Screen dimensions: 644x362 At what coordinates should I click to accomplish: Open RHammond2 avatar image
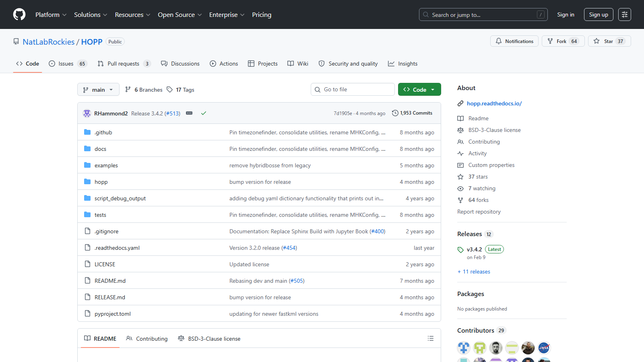coord(87,113)
